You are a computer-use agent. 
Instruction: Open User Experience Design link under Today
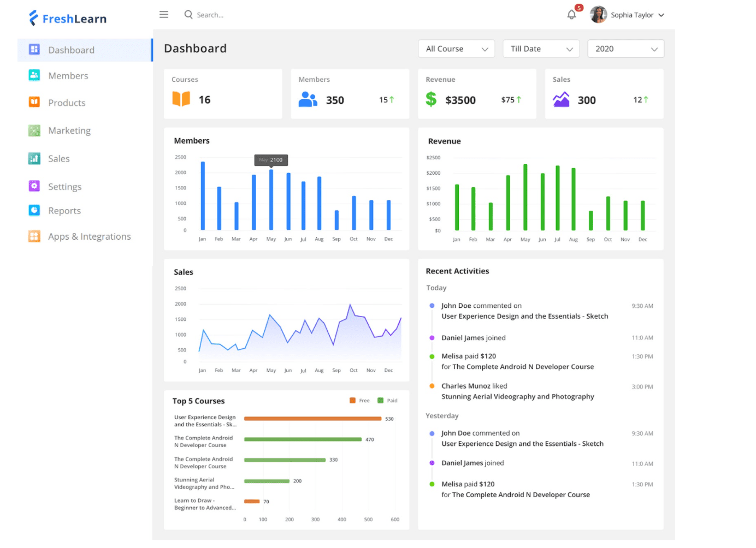tap(524, 317)
